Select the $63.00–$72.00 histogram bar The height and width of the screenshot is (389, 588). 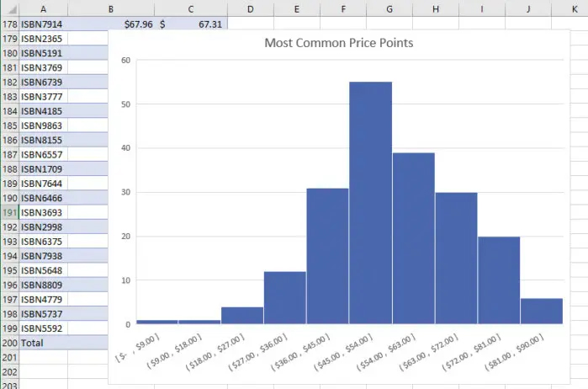point(456,258)
